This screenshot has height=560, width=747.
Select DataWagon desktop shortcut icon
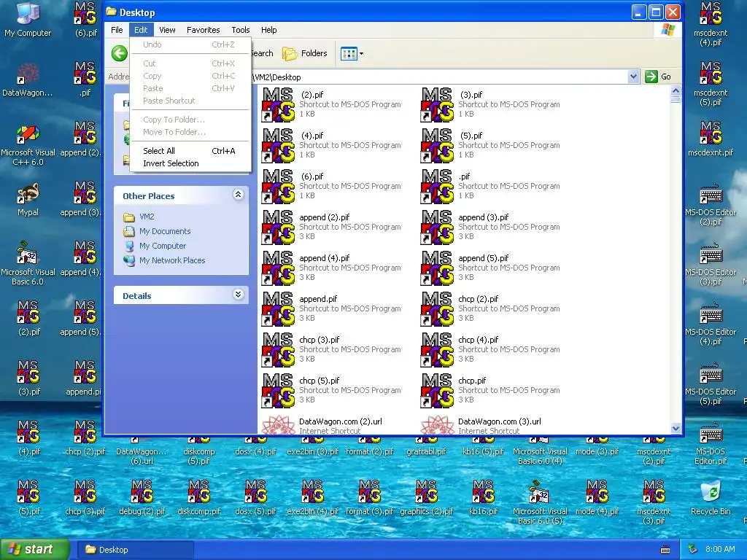pos(28,80)
